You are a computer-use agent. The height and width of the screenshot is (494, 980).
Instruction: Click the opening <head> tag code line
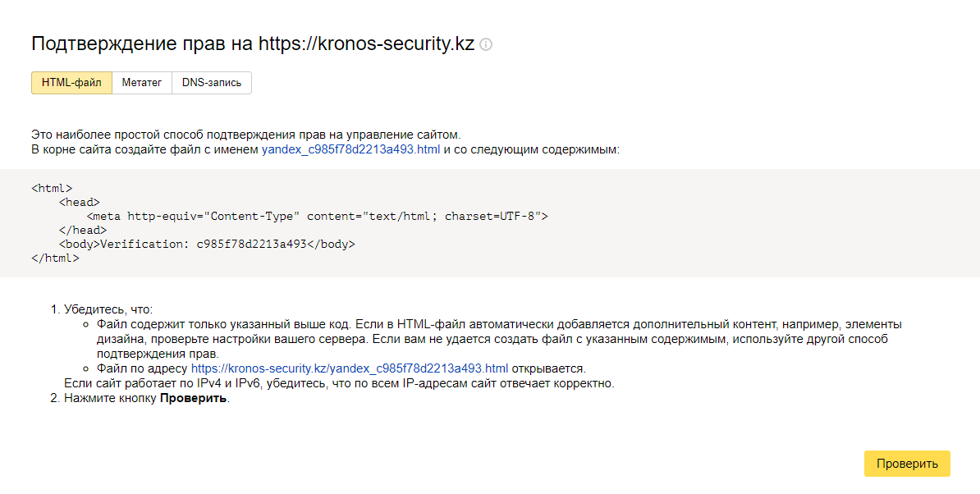(x=79, y=202)
